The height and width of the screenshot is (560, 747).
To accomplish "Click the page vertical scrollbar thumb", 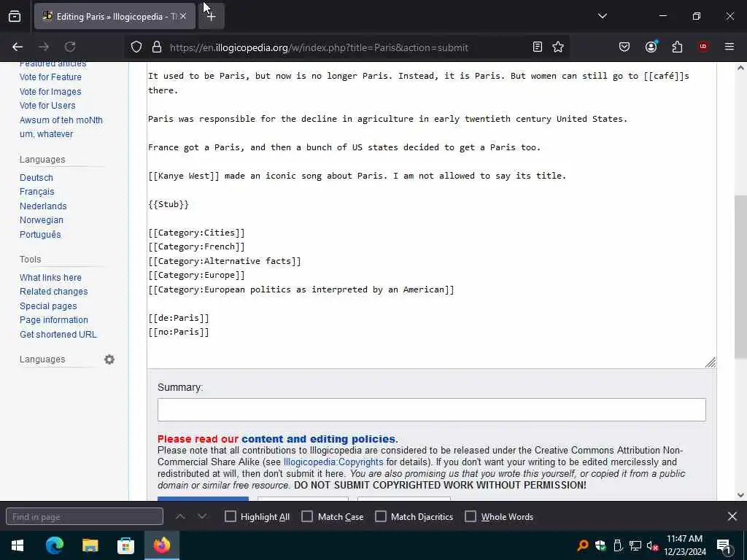I will click(740, 277).
